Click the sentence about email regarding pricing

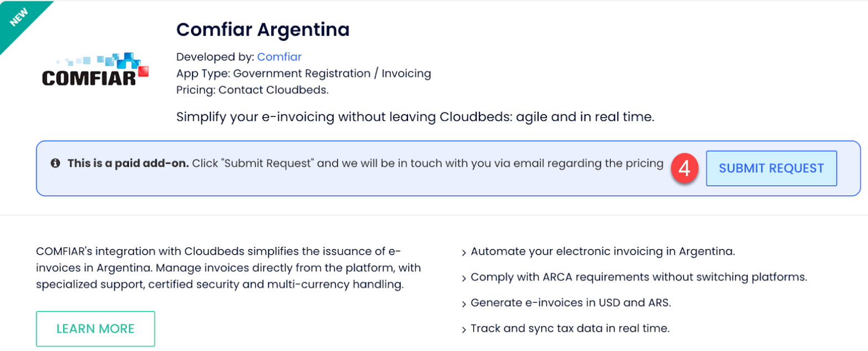coord(427,164)
